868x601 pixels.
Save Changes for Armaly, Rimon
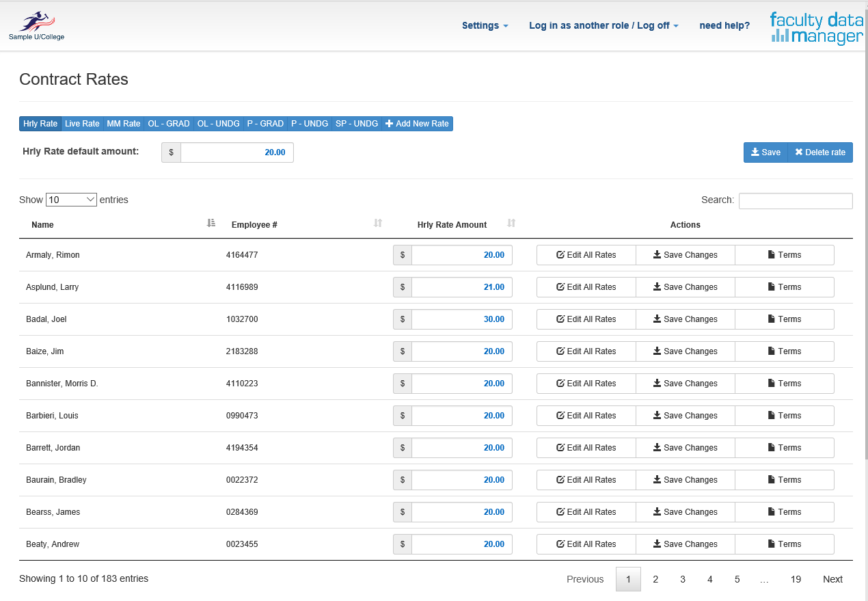686,255
